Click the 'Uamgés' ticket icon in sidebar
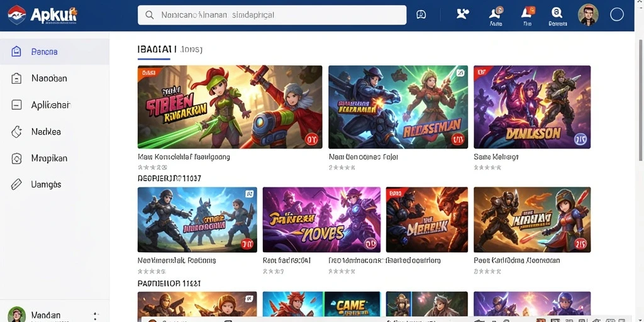The width and height of the screenshot is (644, 322). (x=16, y=184)
